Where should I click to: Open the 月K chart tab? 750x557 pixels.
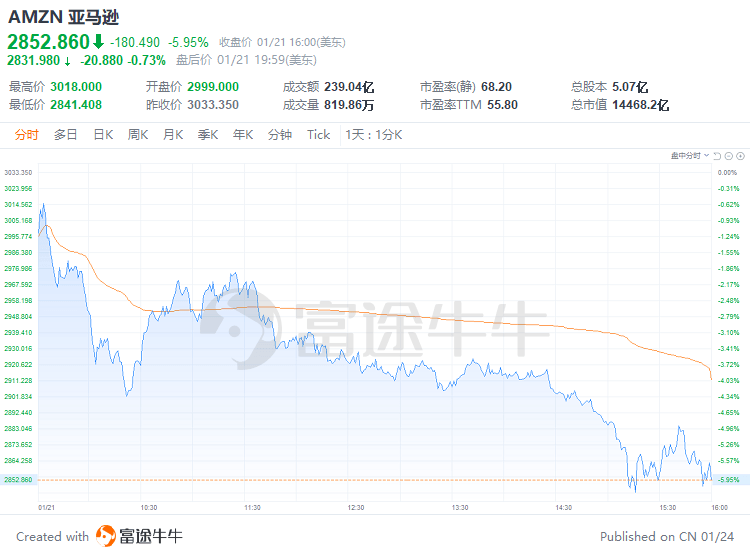pyautogui.click(x=173, y=135)
